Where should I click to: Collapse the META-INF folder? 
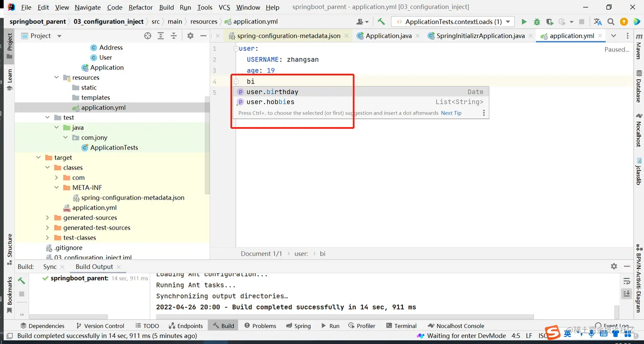(x=57, y=188)
